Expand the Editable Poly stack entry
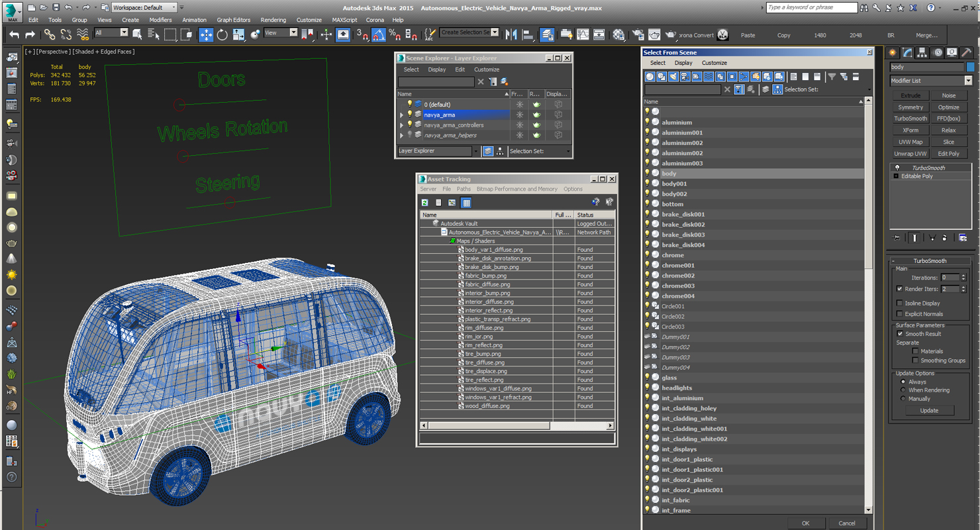 pyautogui.click(x=897, y=176)
